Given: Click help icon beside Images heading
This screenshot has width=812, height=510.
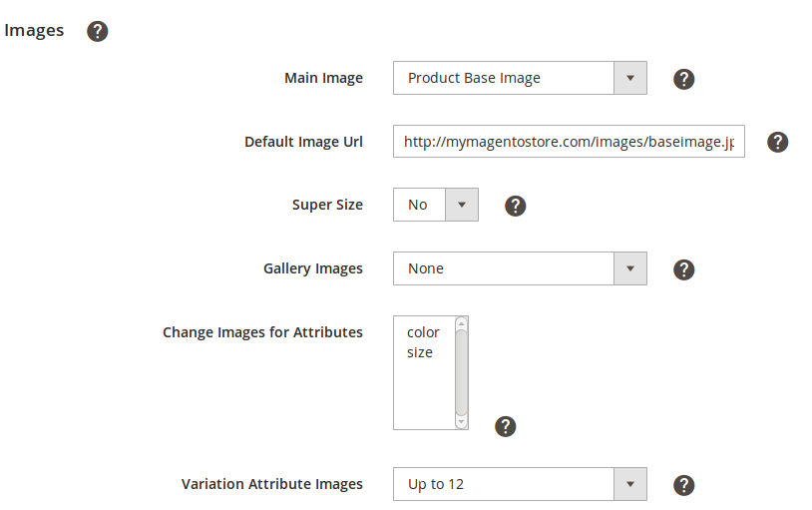Looking at the screenshot, I should pyautogui.click(x=97, y=31).
